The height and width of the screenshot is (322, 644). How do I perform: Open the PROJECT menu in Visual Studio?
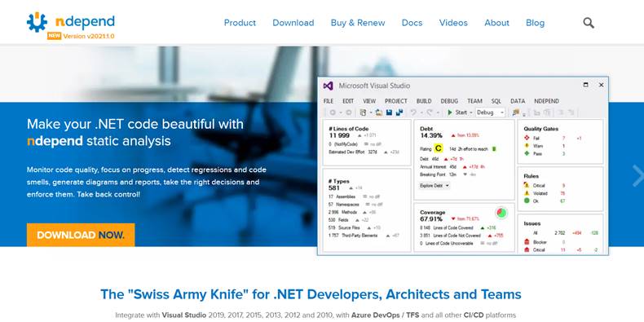point(396,101)
